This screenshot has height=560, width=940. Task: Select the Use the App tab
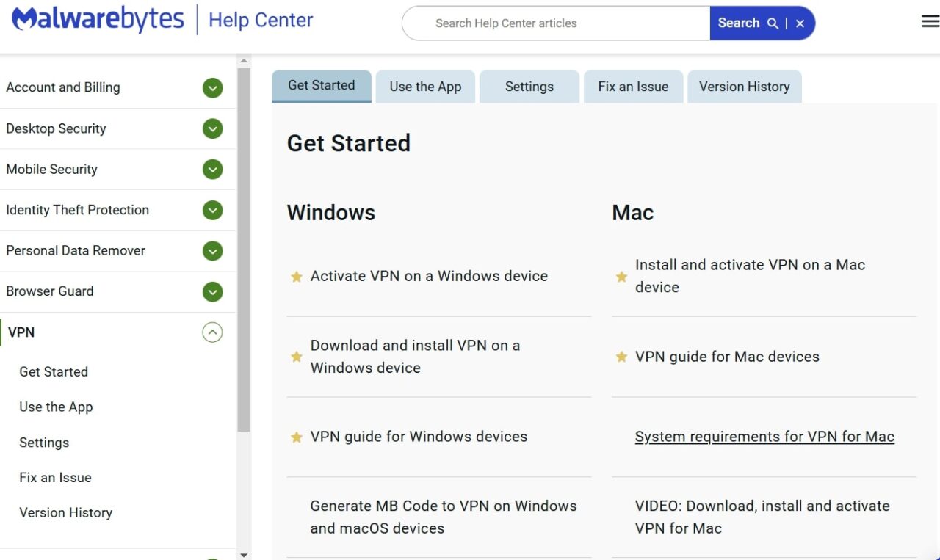point(425,87)
